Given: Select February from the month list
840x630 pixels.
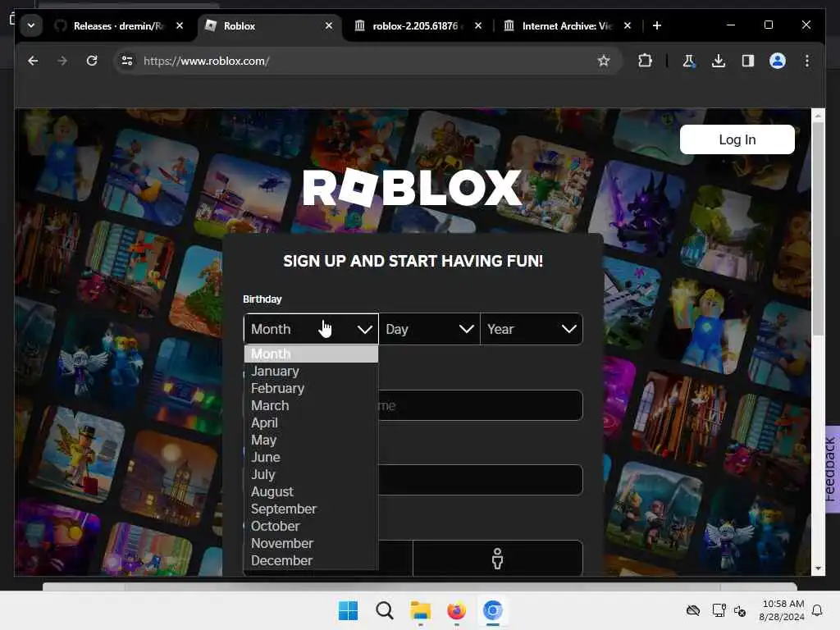Looking at the screenshot, I should point(311,388).
